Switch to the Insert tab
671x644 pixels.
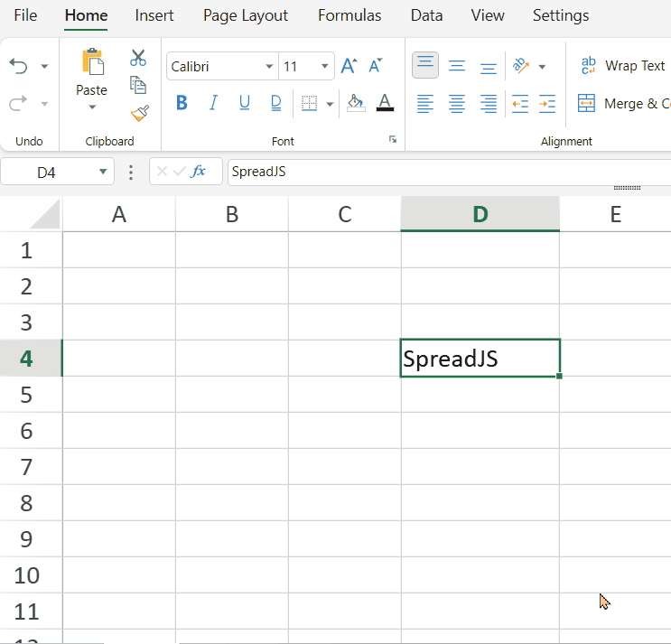coord(154,15)
